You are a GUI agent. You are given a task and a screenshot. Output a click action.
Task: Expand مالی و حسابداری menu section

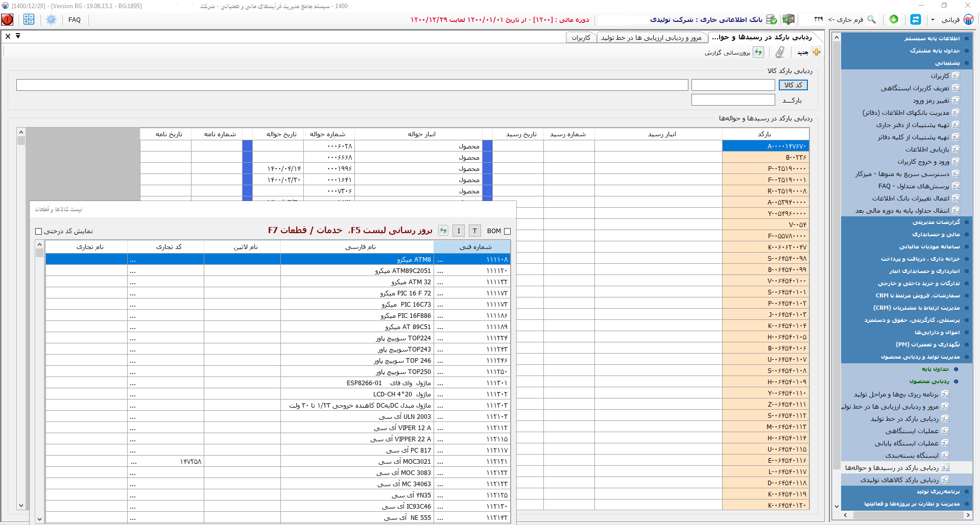coord(906,234)
